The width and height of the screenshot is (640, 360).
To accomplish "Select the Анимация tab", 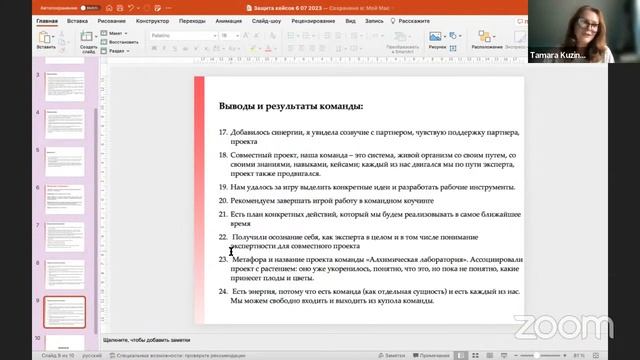I will click(x=229, y=21).
